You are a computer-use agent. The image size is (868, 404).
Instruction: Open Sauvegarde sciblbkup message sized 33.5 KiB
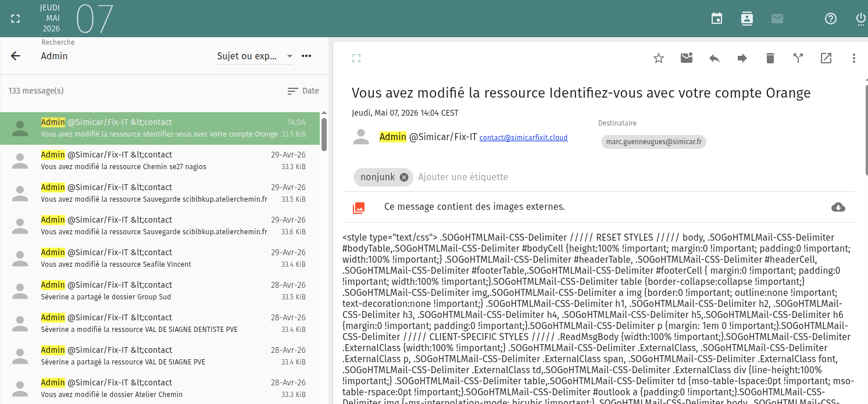point(160,194)
